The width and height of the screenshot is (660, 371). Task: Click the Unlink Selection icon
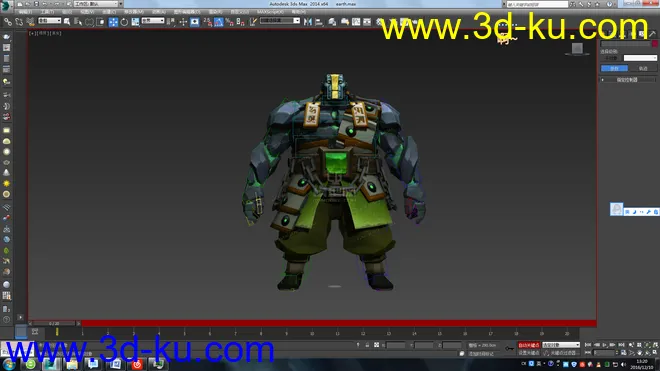[19, 22]
